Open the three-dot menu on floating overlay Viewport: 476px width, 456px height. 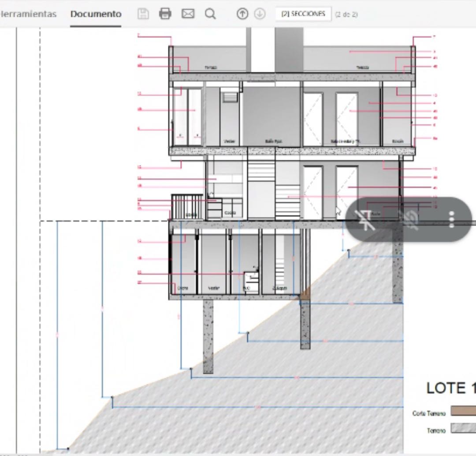pyautogui.click(x=451, y=219)
